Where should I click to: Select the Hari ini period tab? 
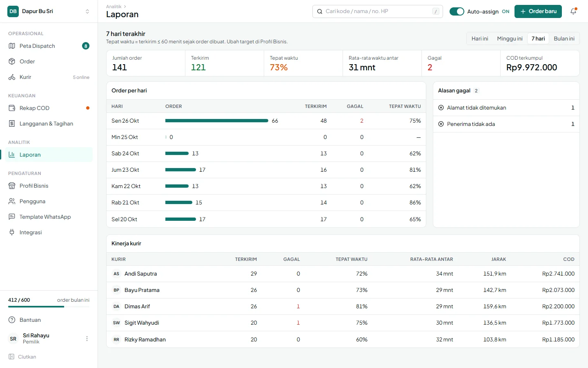click(480, 38)
